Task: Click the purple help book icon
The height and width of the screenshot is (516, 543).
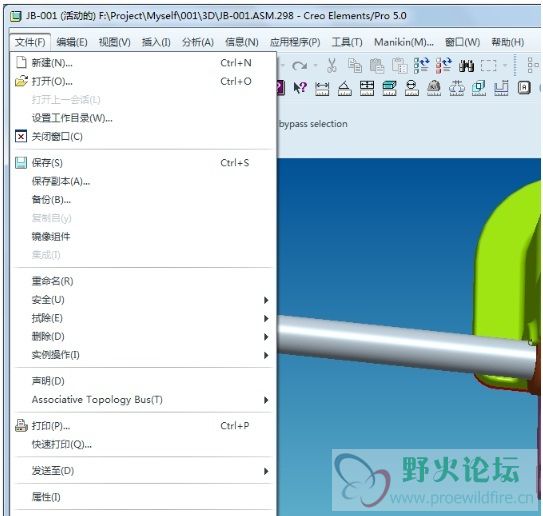Action: [x=281, y=88]
